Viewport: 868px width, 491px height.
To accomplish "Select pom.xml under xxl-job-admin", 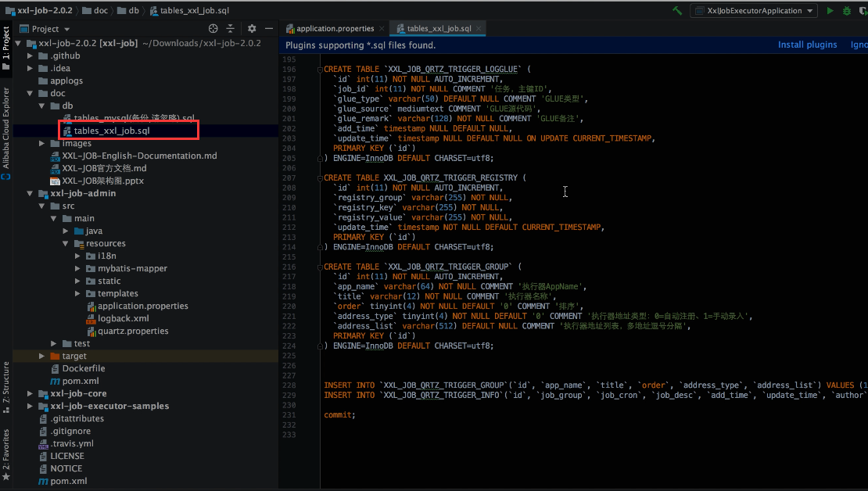I will click(x=81, y=381).
